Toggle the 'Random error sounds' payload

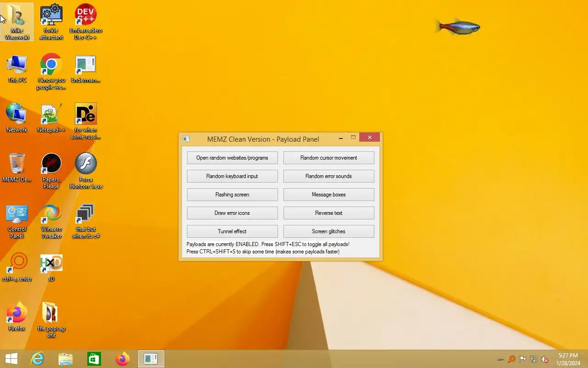point(328,176)
